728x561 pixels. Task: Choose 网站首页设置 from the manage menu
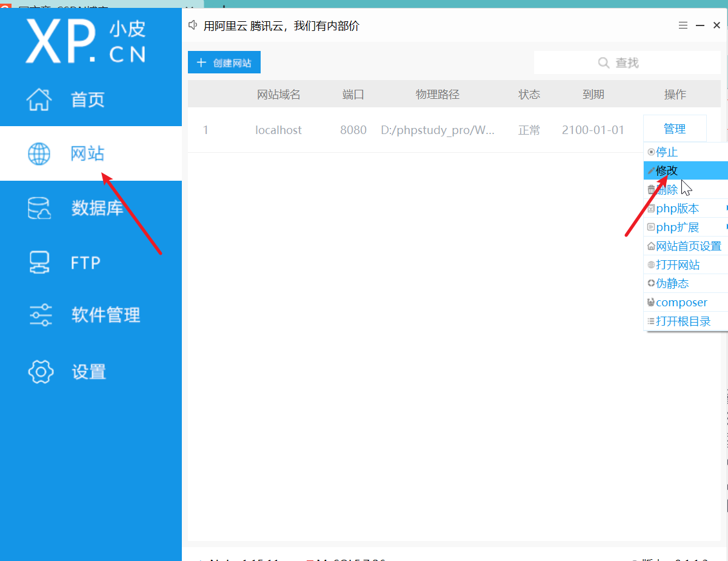pyautogui.click(x=686, y=246)
